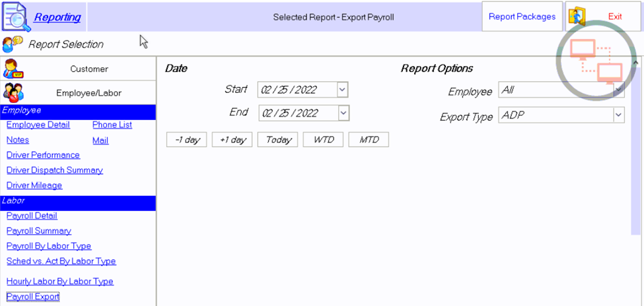Open the Driver Mileage report

(34, 185)
